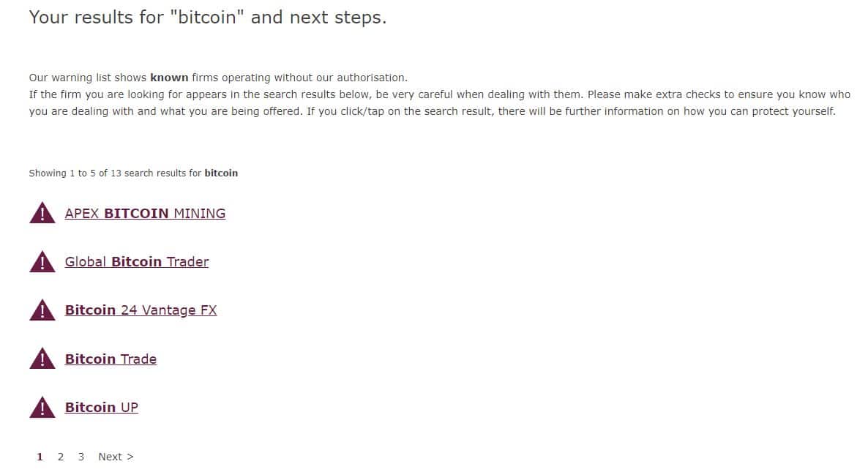Click the sentence starting 'If the firm you are looking'

click(x=440, y=102)
